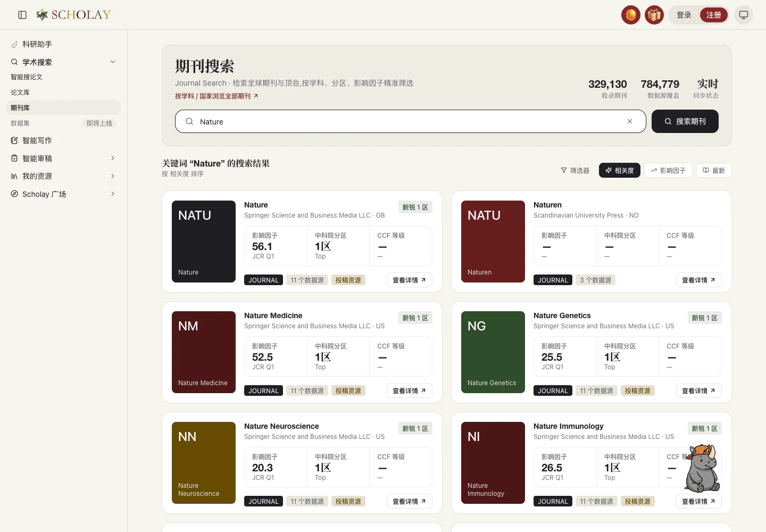Click the green Nature Genetics cover
Viewport: 766px width, 532px height.
tap(493, 352)
